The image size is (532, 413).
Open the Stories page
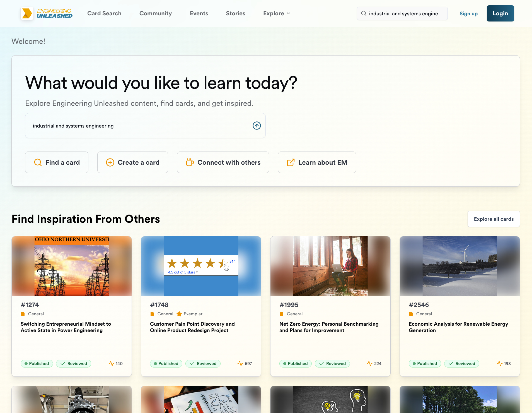pyautogui.click(x=236, y=13)
